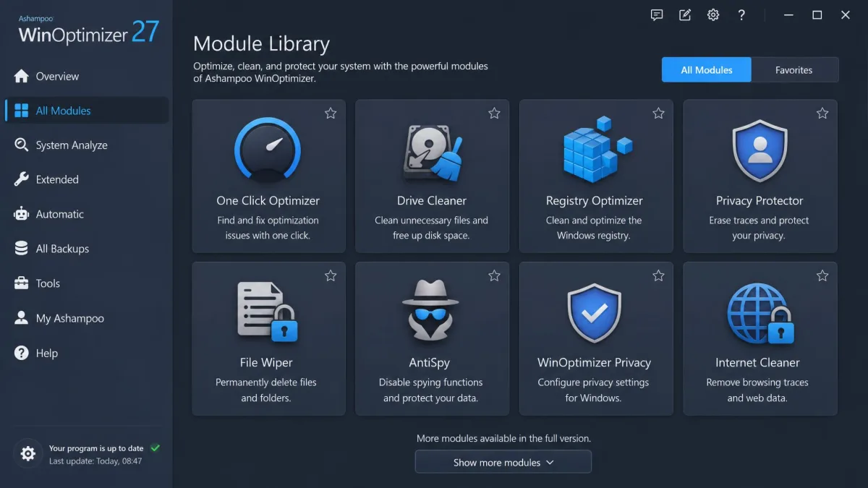Switch to the Favorites tab
This screenshot has height=488, width=868.
click(x=794, y=70)
